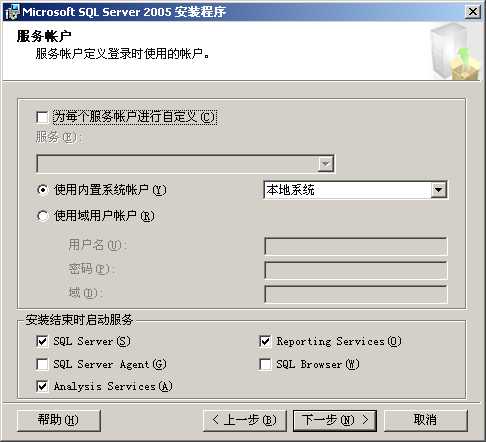Click the installer icon in title bar
486x442 pixels.
pos(12,12)
